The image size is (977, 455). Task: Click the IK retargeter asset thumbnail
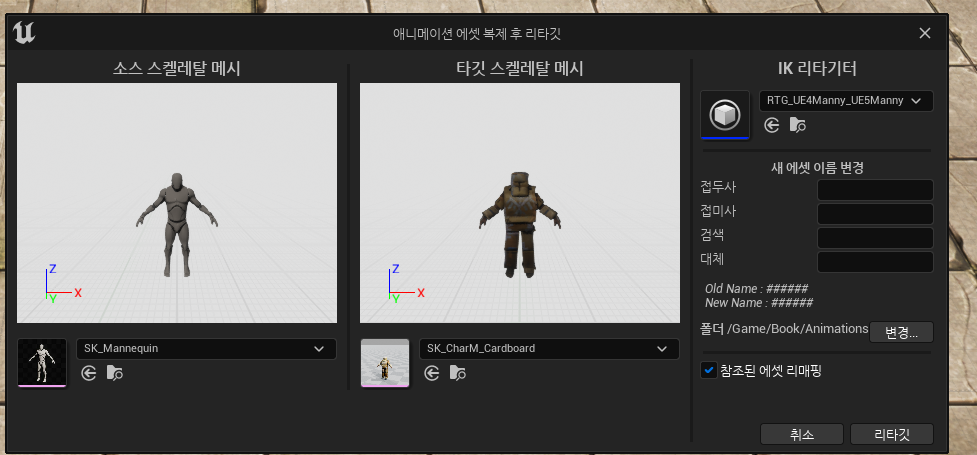725,115
